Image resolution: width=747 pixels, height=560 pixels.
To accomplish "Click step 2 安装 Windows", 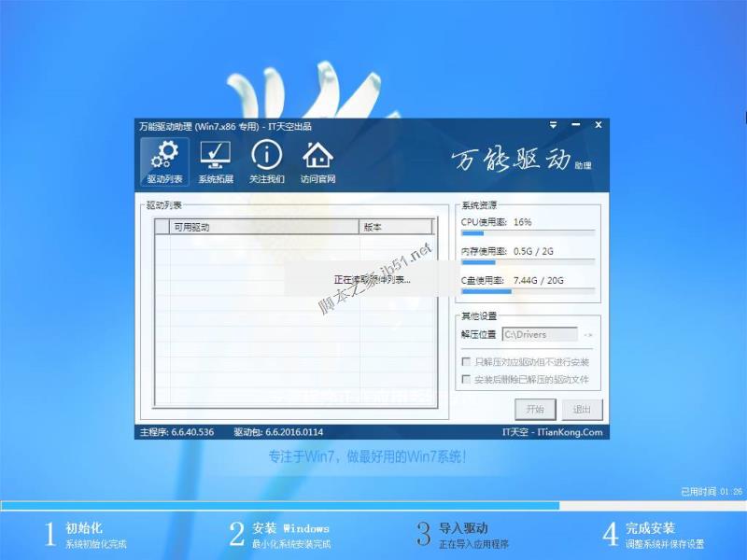I will [280, 535].
